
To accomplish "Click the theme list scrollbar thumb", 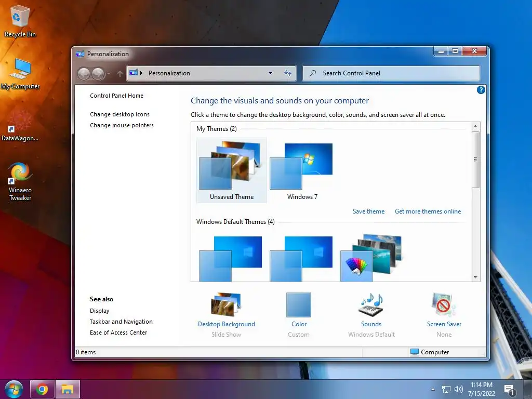I will pyautogui.click(x=475, y=159).
